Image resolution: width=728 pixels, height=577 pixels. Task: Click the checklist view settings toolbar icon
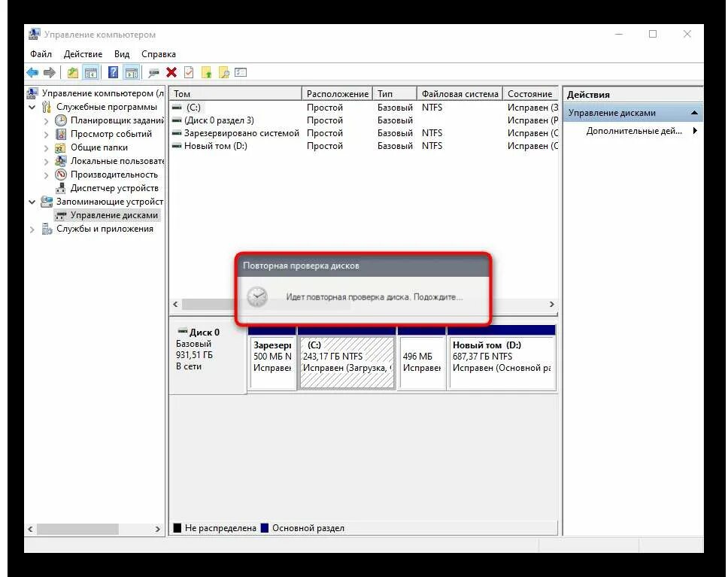(241, 72)
